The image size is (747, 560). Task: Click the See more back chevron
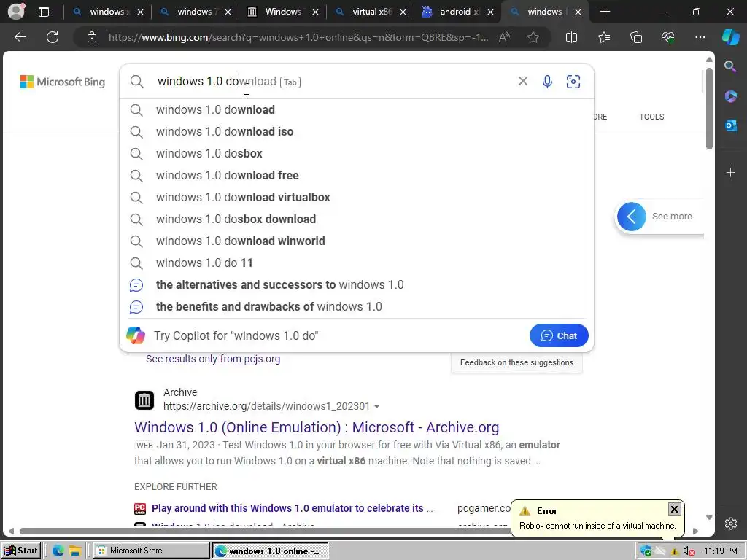[x=631, y=217]
